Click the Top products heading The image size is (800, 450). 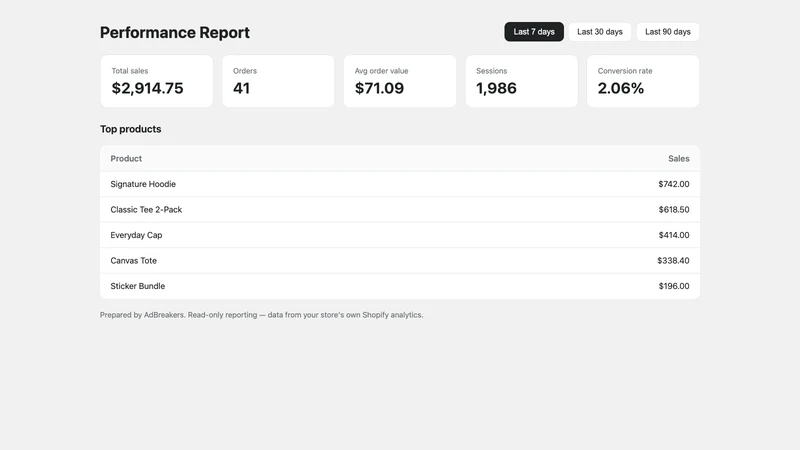click(131, 129)
